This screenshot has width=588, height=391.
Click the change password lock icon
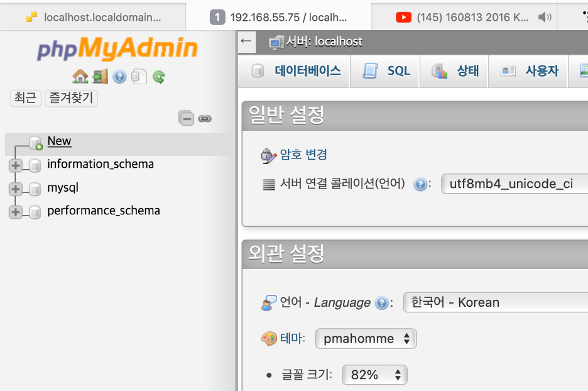[x=268, y=156]
